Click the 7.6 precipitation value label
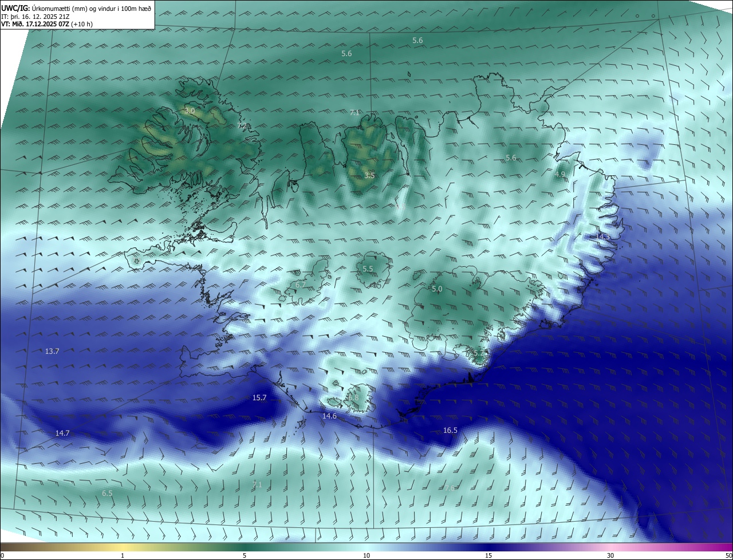The image size is (733, 560). [x=450, y=488]
